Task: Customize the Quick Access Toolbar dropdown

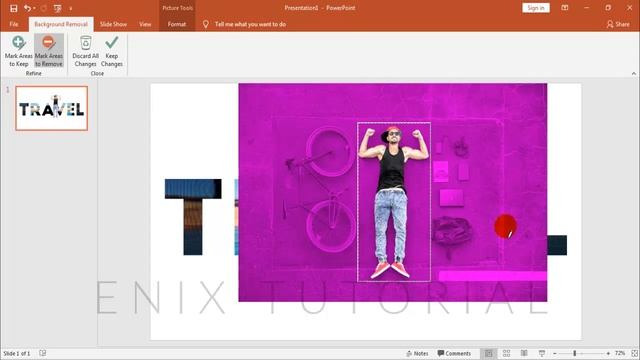Action: [71, 9]
